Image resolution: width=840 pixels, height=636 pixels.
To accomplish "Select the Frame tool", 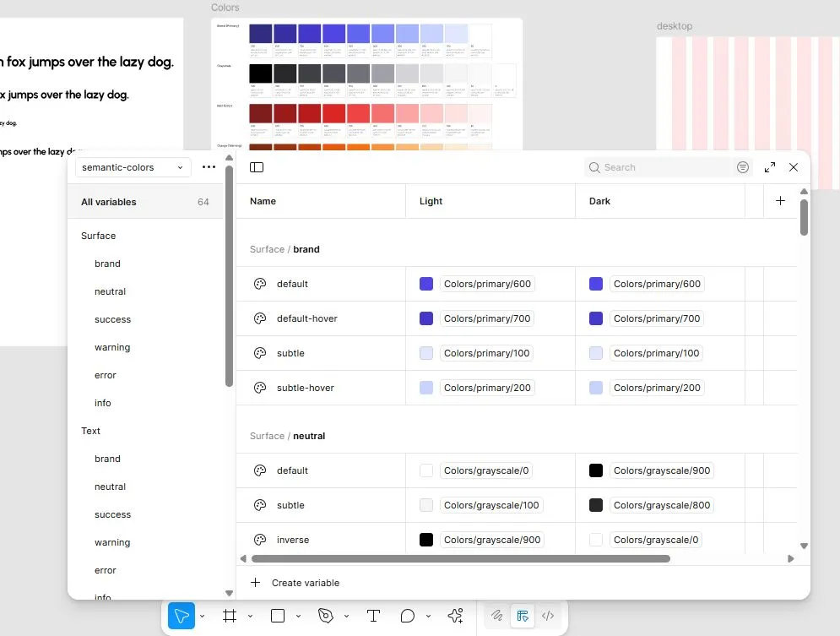I will point(229,616).
